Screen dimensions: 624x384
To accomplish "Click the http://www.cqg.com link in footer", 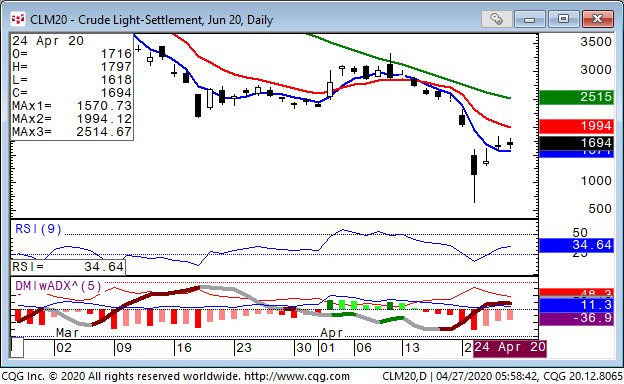I will [x=296, y=376].
